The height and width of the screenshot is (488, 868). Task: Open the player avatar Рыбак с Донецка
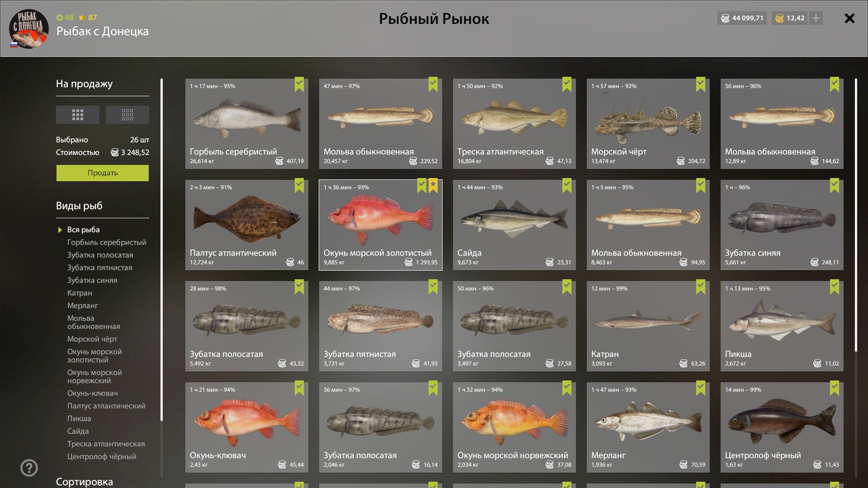(29, 29)
